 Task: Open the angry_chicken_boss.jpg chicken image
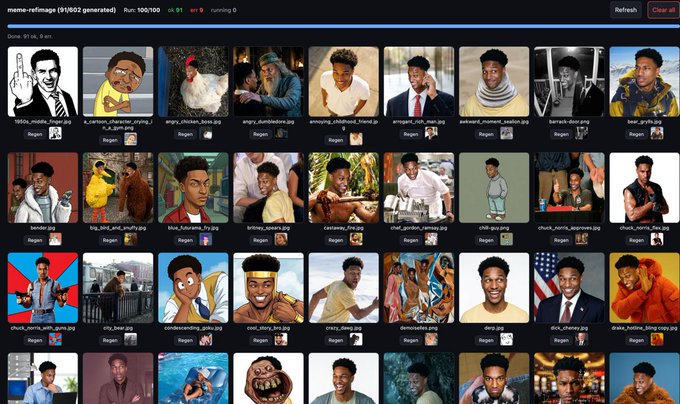[x=193, y=81]
